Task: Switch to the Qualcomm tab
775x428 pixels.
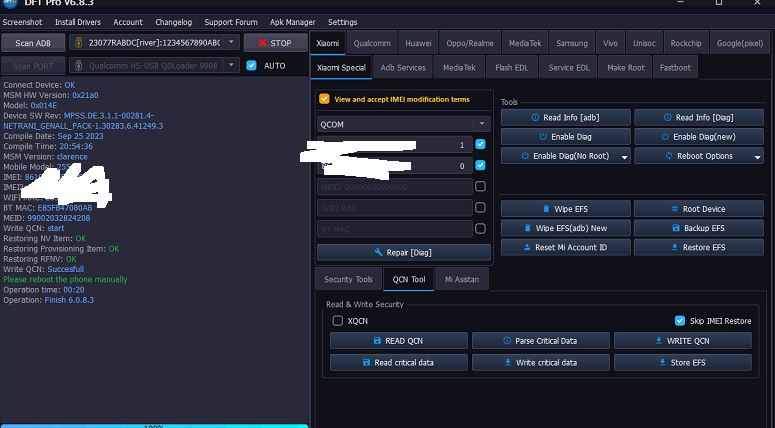Action: coord(372,43)
